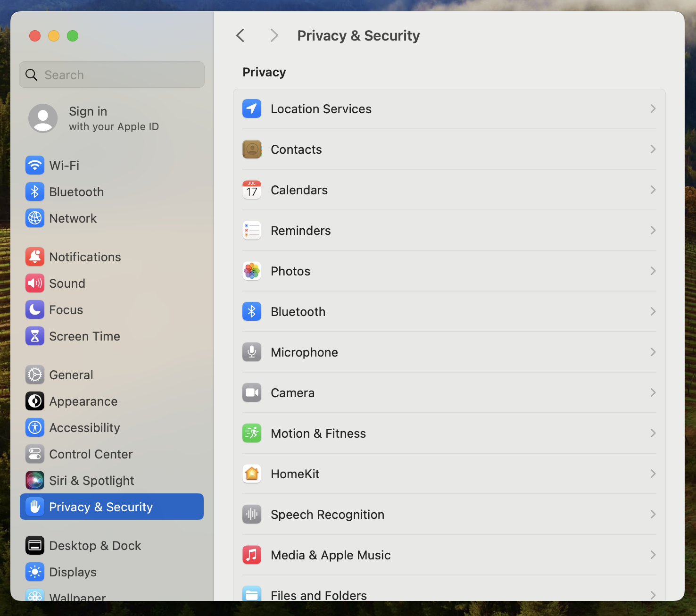Click the Reminders list icon
The image size is (696, 616).
pyautogui.click(x=252, y=231)
